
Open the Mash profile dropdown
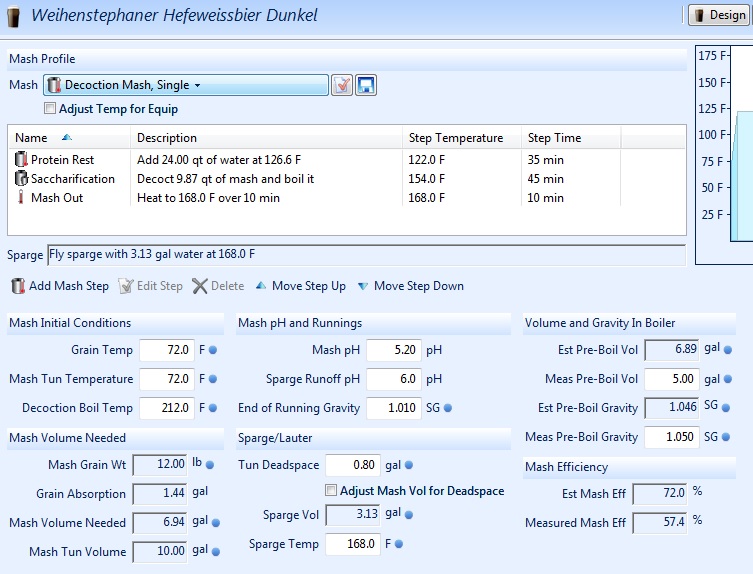click(186, 85)
